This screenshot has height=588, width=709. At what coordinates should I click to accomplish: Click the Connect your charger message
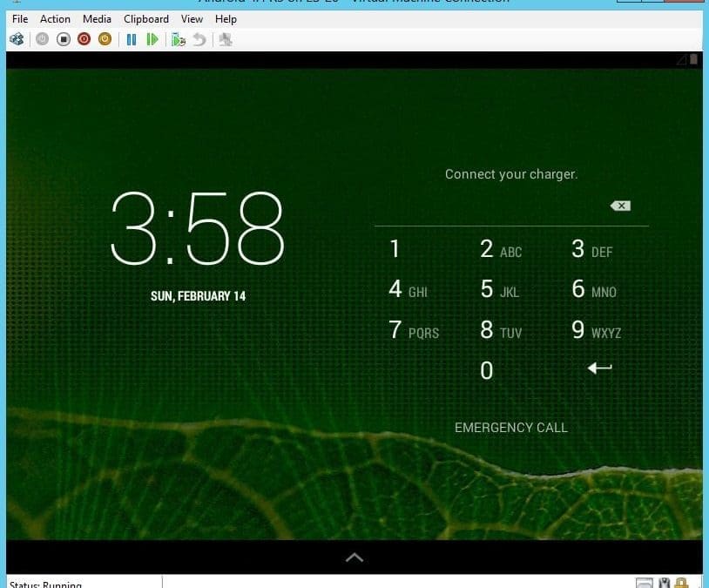(x=511, y=174)
